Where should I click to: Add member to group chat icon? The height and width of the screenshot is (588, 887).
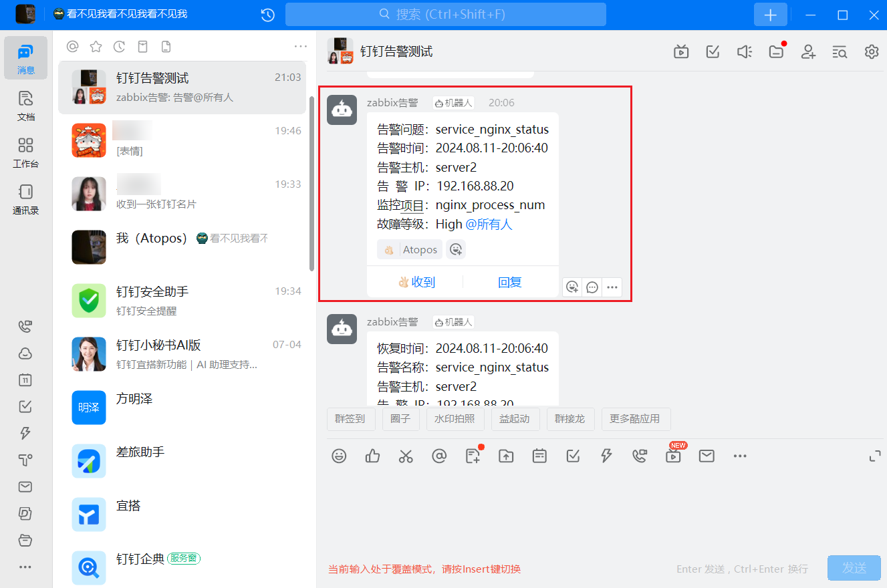[808, 51]
